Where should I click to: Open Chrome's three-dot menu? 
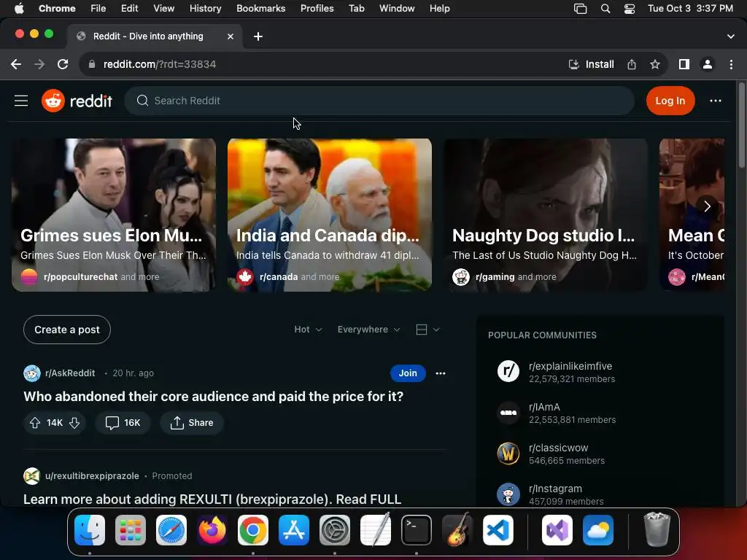pos(731,64)
